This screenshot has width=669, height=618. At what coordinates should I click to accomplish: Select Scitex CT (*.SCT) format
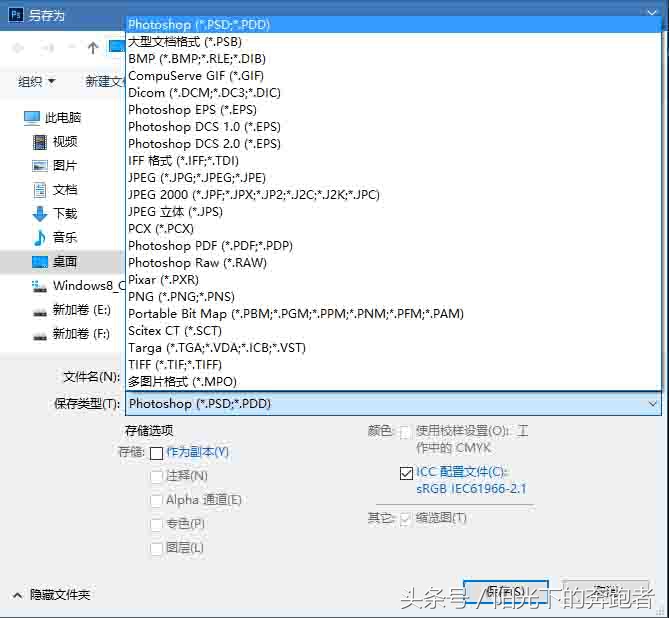point(393,331)
